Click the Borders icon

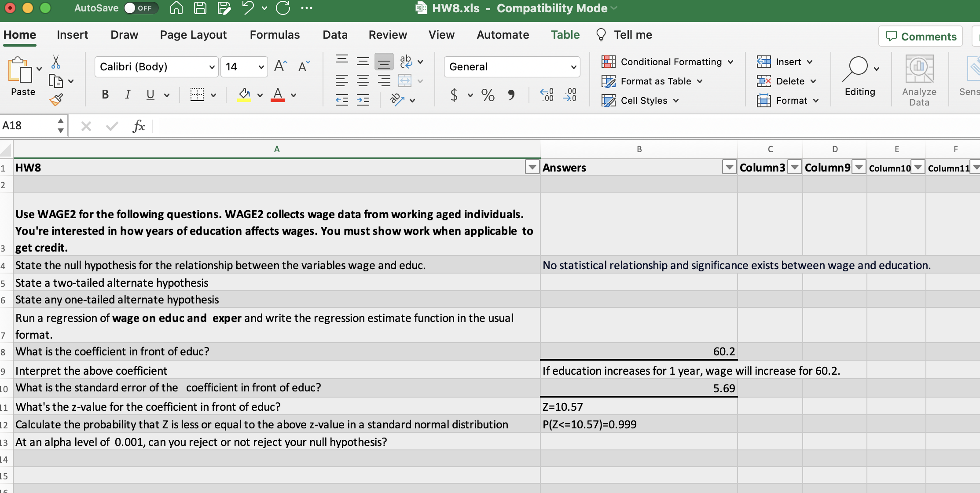click(197, 94)
